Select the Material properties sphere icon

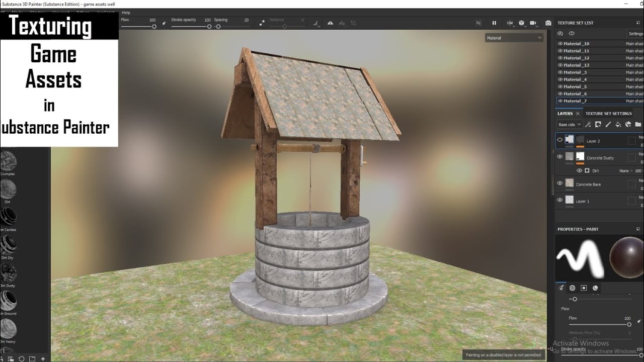[595, 288]
